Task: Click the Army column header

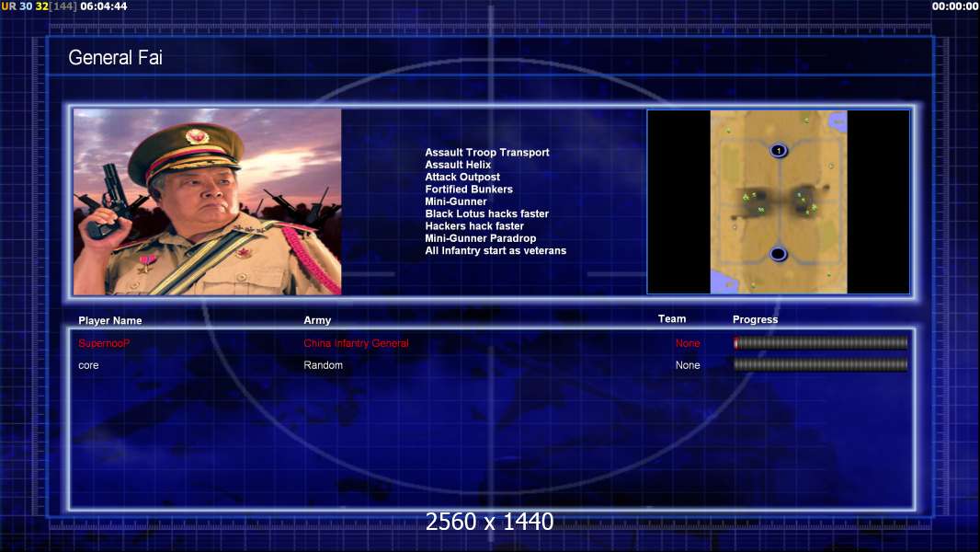Action: point(317,320)
